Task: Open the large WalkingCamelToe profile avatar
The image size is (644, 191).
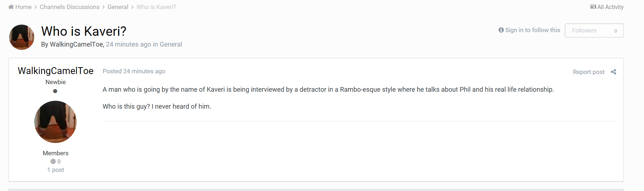Action: tap(55, 122)
